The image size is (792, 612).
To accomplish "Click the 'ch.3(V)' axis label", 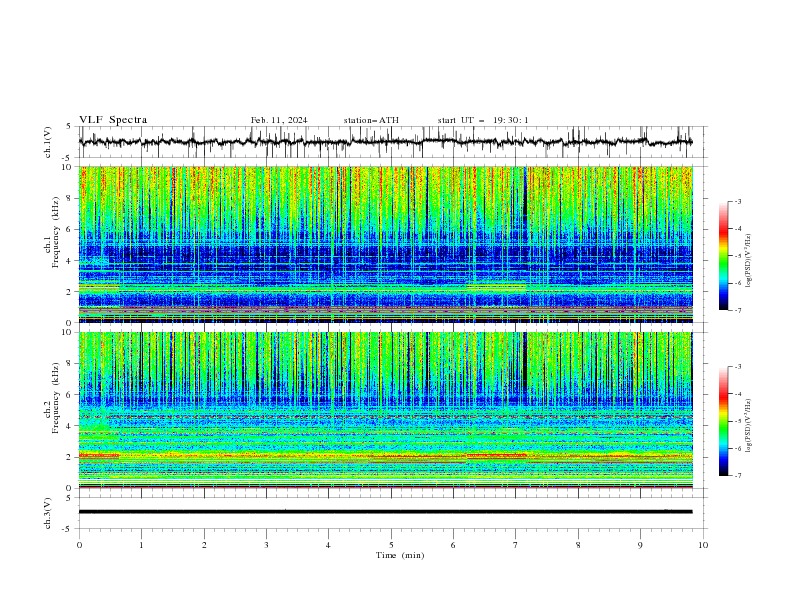I will tap(48, 513).
